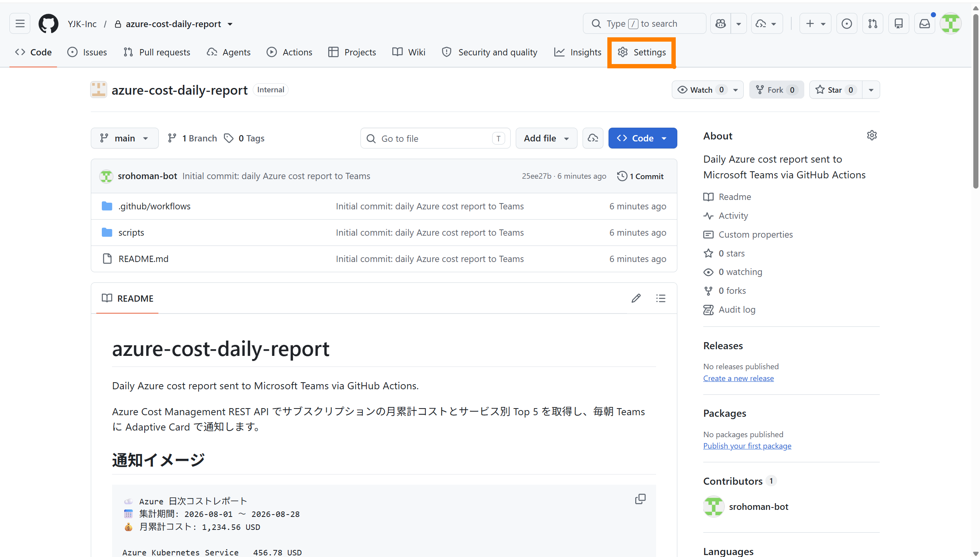View the 0 watching link
The width and height of the screenshot is (980, 557).
pyautogui.click(x=733, y=272)
